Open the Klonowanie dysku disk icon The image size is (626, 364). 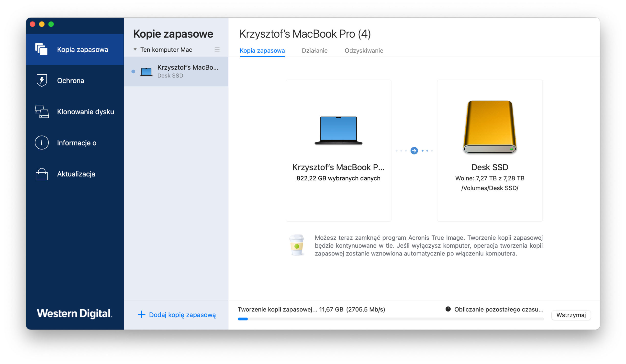42,111
